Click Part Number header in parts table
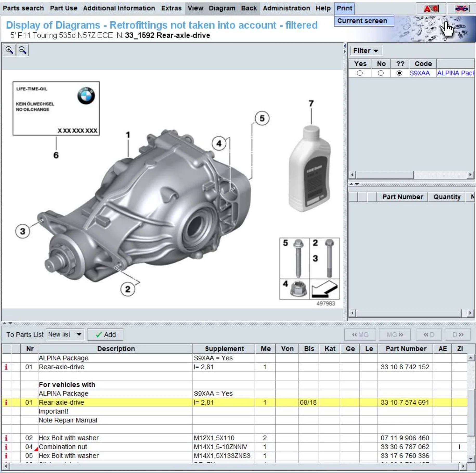The height and width of the screenshot is (473, 476). click(x=406, y=349)
